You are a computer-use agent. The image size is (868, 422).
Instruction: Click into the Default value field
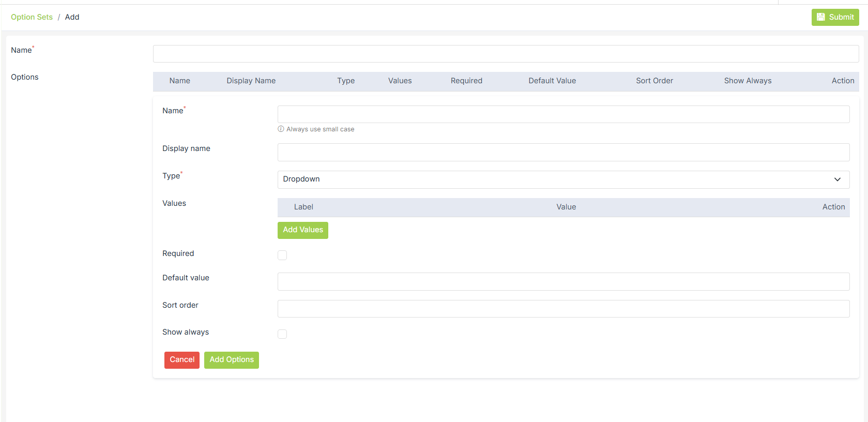pos(562,282)
